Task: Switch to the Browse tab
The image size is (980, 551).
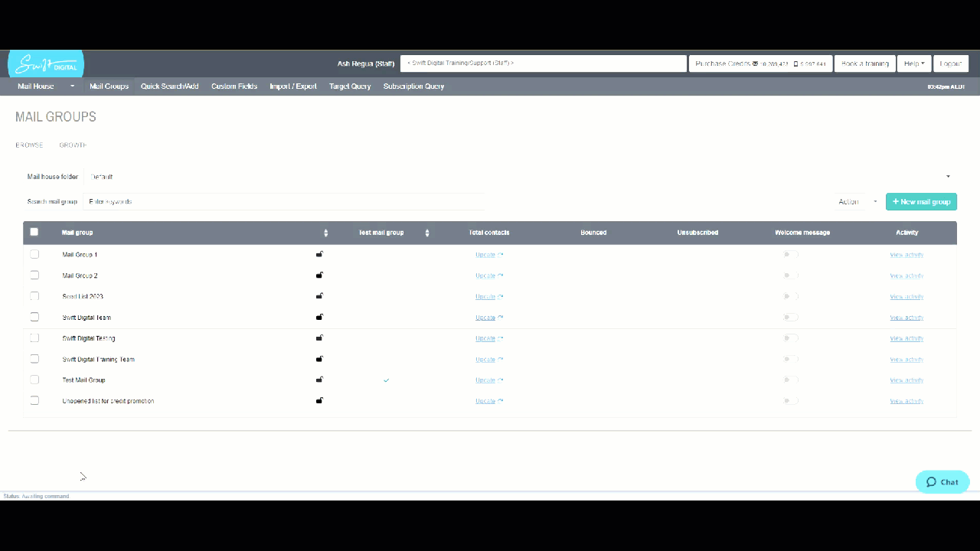Action: pyautogui.click(x=29, y=145)
